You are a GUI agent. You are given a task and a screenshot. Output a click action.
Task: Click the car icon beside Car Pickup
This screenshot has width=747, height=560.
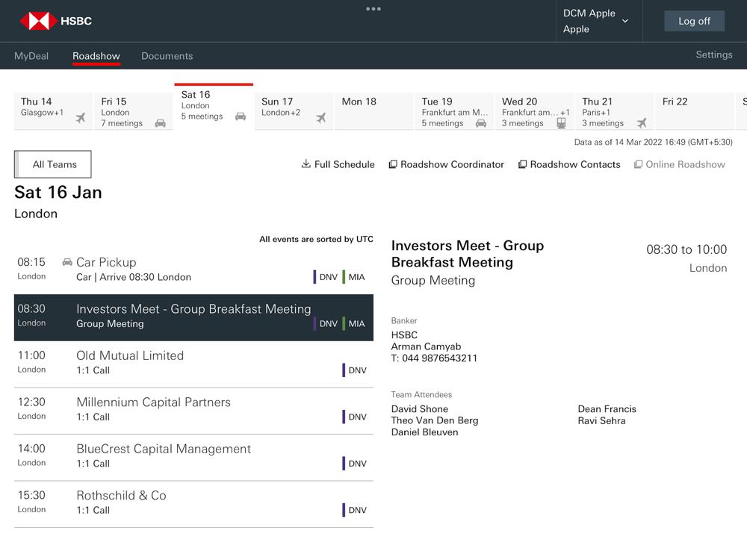[x=67, y=262]
